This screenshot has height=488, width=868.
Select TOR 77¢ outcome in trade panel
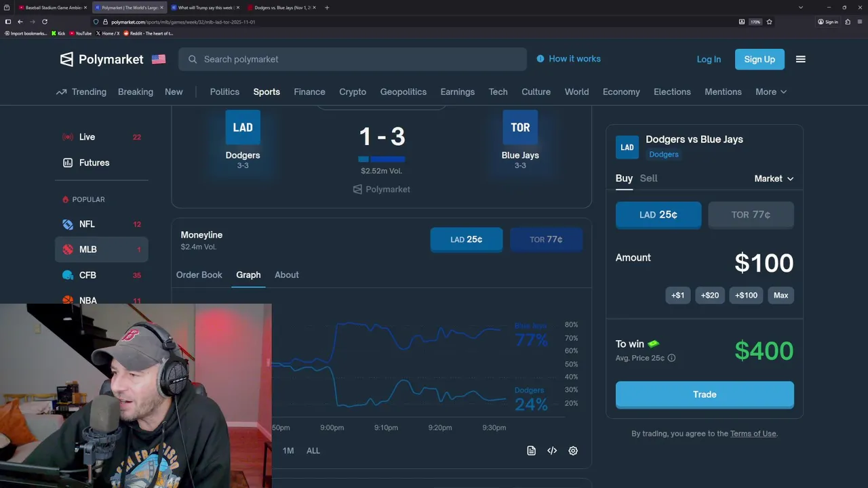click(751, 215)
